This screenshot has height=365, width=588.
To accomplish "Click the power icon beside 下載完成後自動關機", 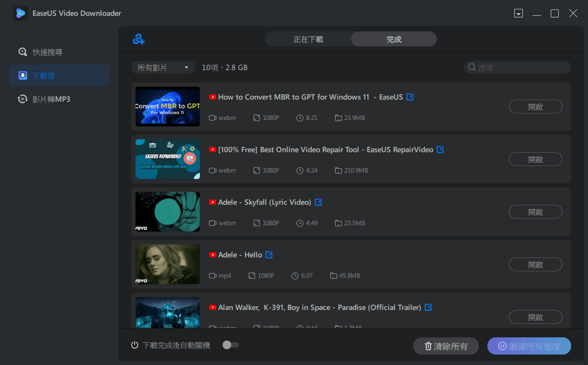I will coord(135,345).
